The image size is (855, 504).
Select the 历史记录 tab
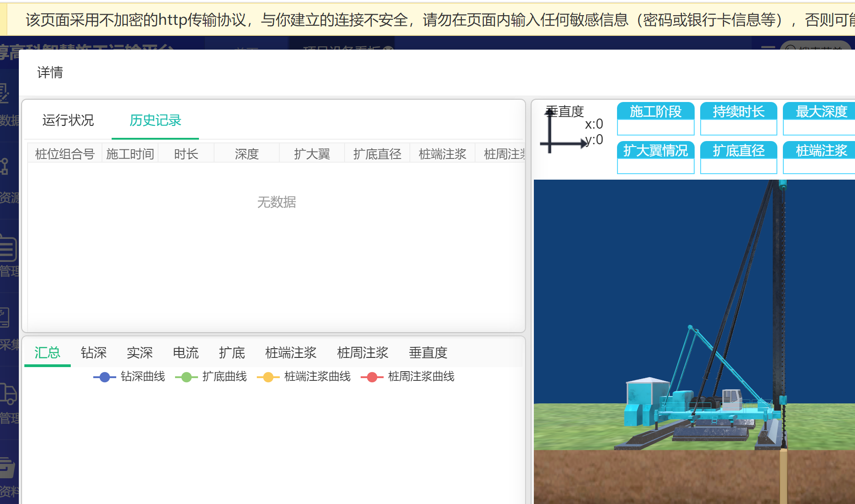click(x=155, y=120)
